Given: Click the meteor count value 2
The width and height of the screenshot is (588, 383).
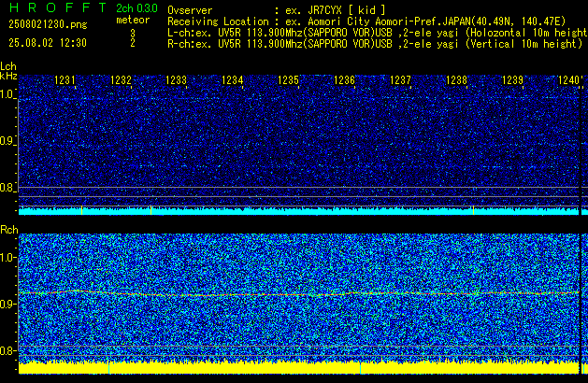Looking at the screenshot, I should coord(133,43).
